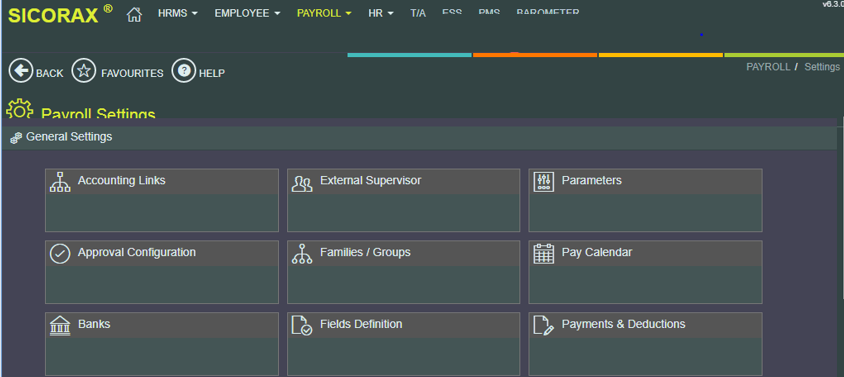This screenshot has height=377, width=844.
Task: Open the External Supervisor tile label
Action: 370,180
